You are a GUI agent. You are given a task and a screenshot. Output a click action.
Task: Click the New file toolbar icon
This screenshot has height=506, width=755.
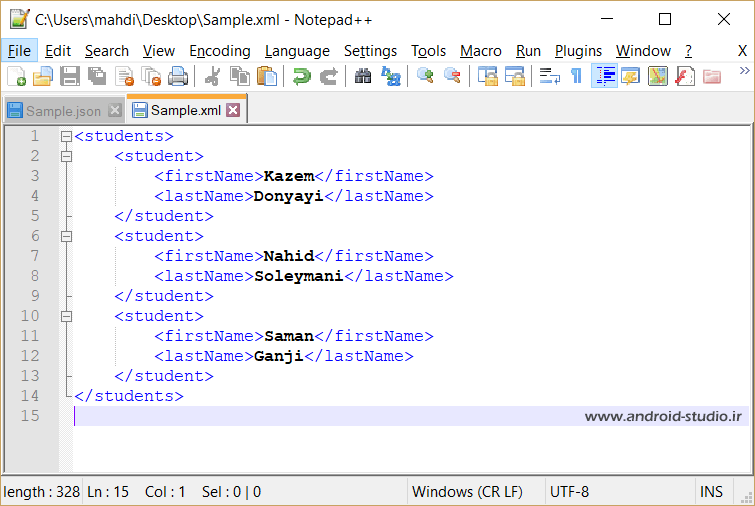point(17,77)
